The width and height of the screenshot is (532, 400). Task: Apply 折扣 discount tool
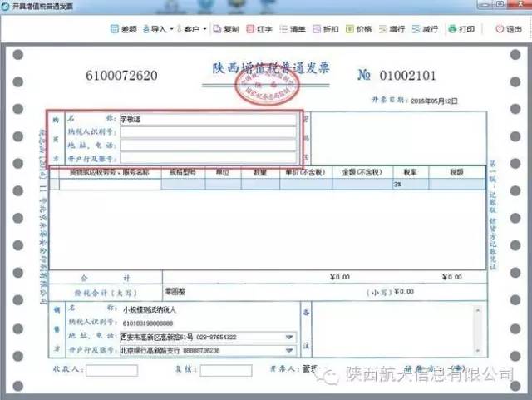326,29
